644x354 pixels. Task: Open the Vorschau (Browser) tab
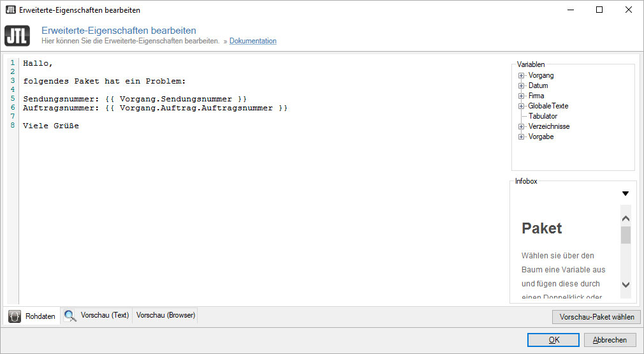click(x=165, y=315)
